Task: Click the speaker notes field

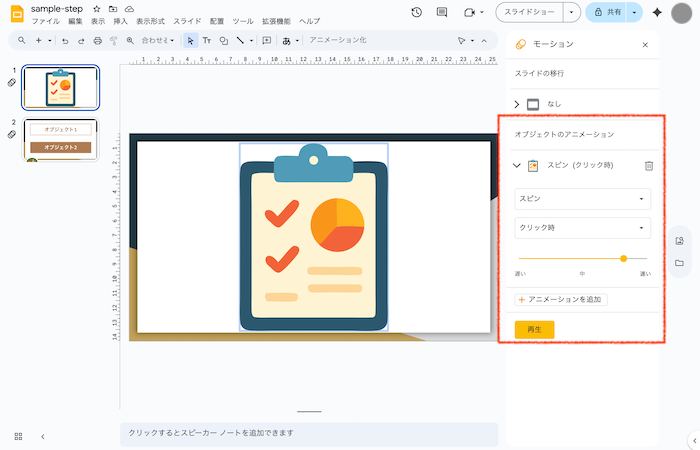Action: point(309,433)
